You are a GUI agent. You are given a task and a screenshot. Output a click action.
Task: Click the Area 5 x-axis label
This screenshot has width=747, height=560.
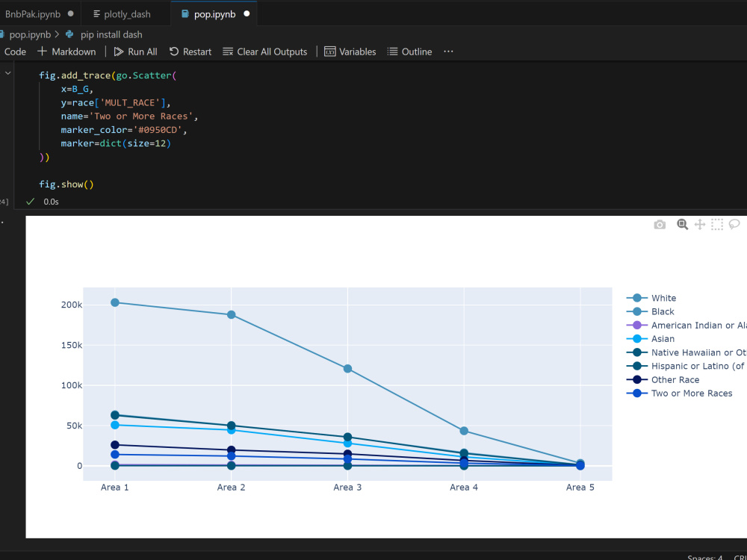580,487
